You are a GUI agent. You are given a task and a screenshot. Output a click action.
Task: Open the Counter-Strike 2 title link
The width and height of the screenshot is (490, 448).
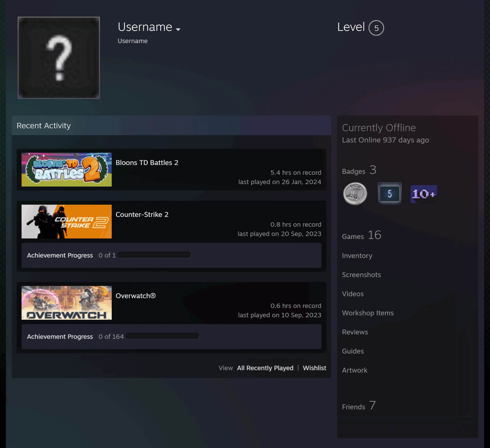(x=142, y=214)
